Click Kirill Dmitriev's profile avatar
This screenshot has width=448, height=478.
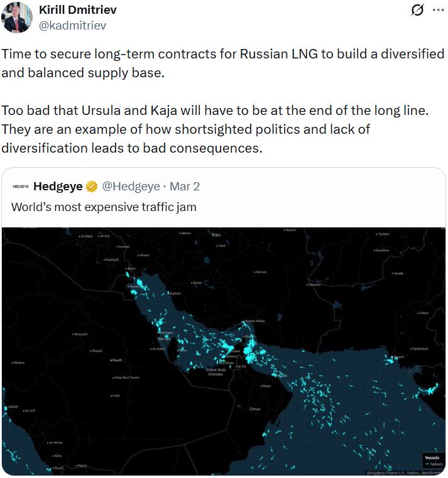17,18
